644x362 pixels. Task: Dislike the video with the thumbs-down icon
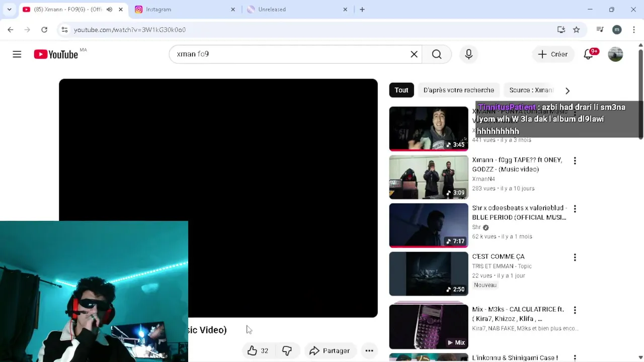coord(287,351)
